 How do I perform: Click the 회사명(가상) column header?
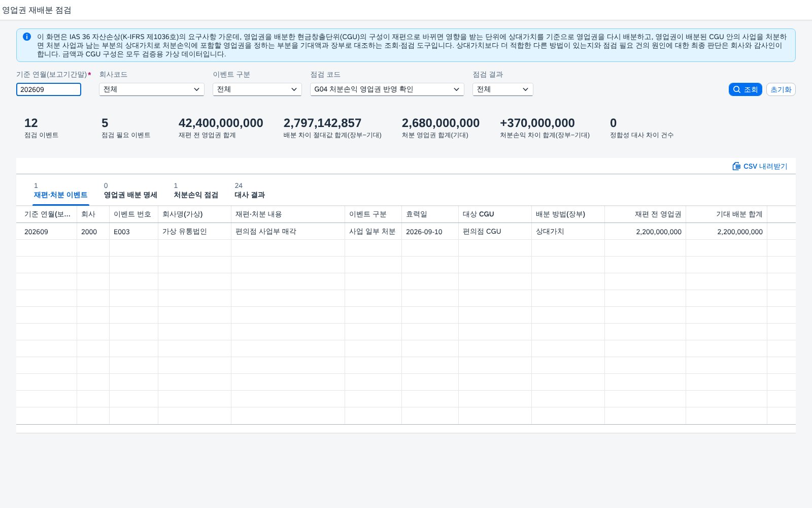click(194, 214)
